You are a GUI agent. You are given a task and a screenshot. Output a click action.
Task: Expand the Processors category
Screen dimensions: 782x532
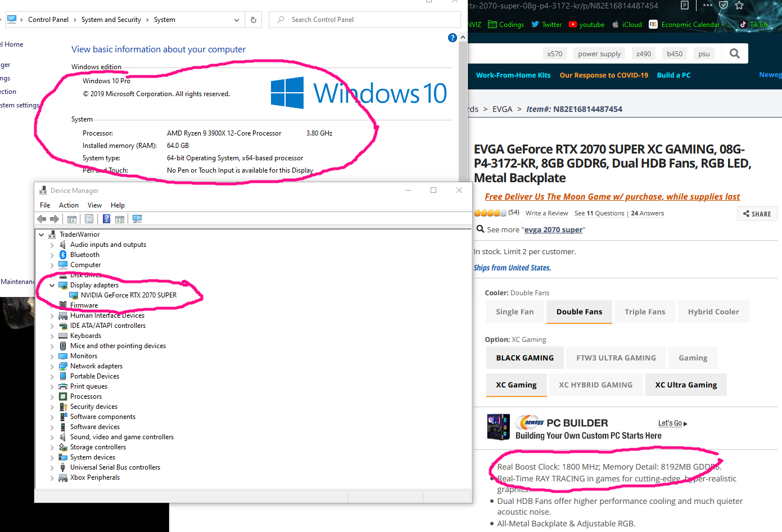click(52, 396)
